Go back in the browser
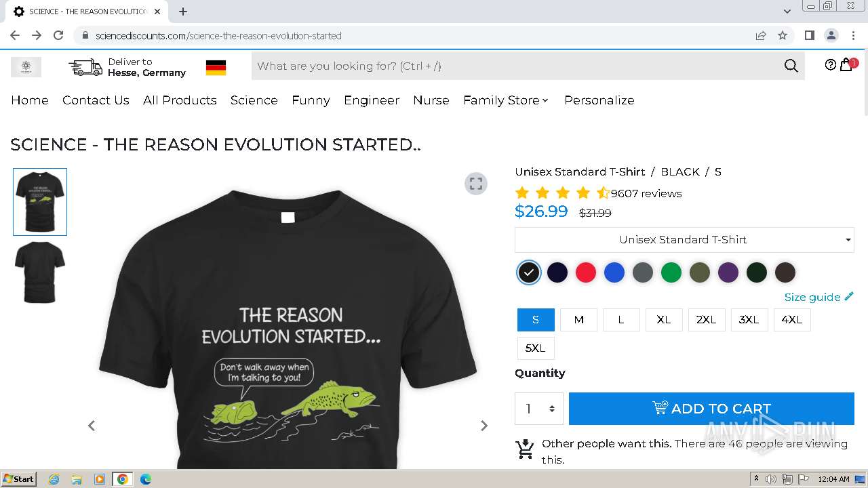This screenshot has height=488, width=868. point(15,35)
